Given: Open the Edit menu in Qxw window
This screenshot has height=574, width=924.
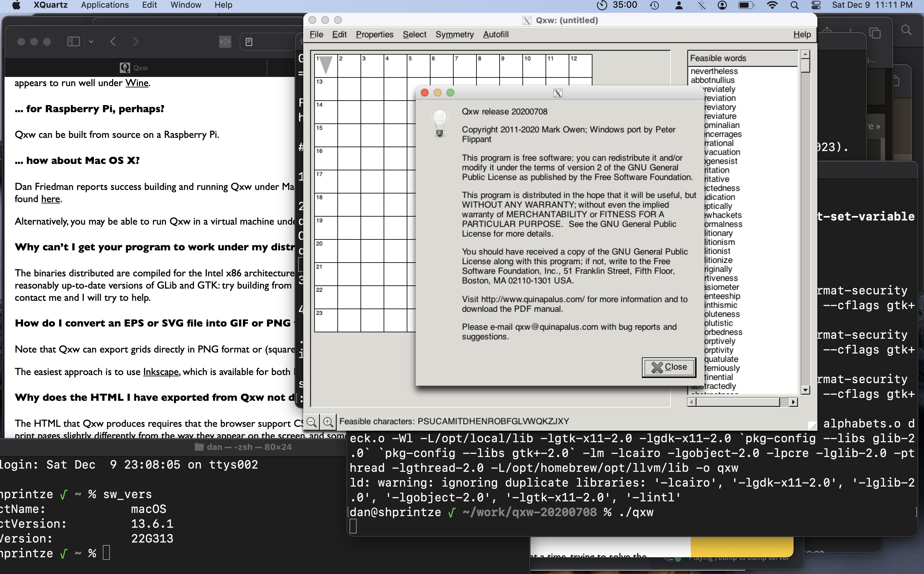Looking at the screenshot, I should [x=339, y=34].
